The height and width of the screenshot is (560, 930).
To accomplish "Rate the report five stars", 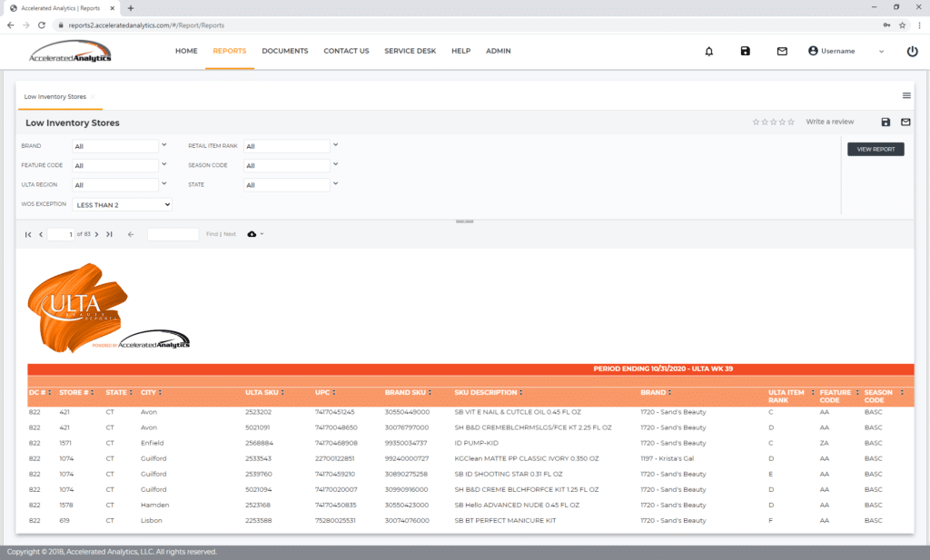I will [x=789, y=122].
